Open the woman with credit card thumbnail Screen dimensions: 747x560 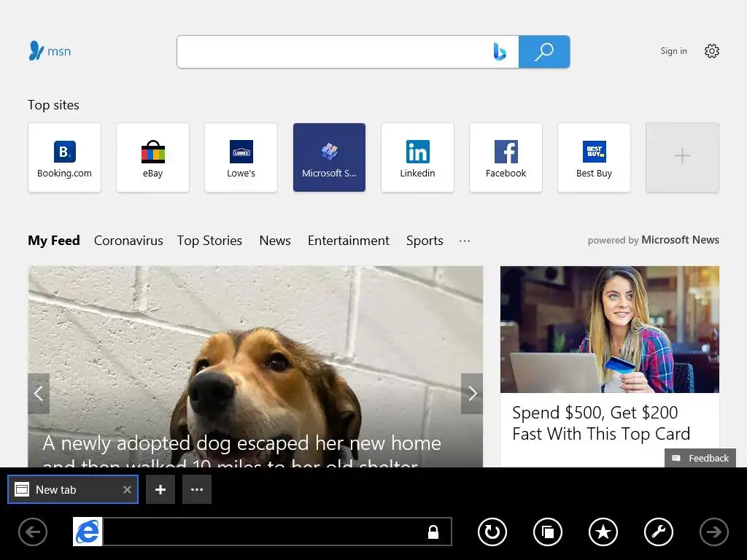[x=610, y=330]
